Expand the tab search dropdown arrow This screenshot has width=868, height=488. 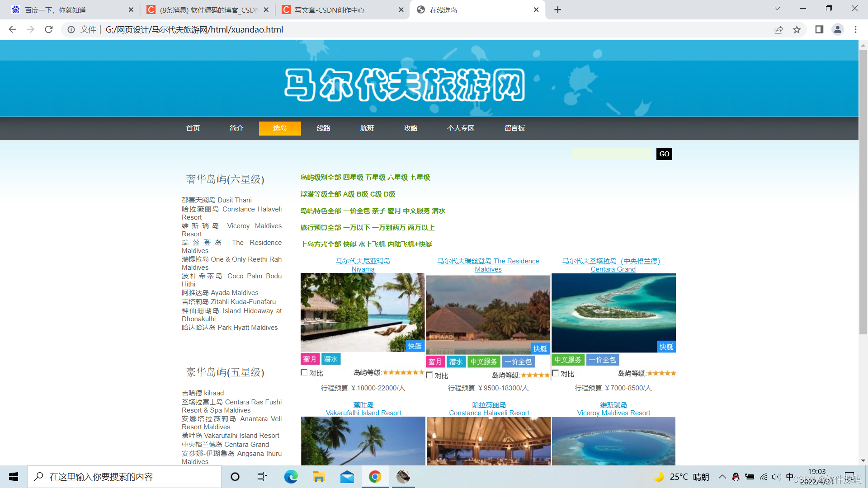click(777, 9)
